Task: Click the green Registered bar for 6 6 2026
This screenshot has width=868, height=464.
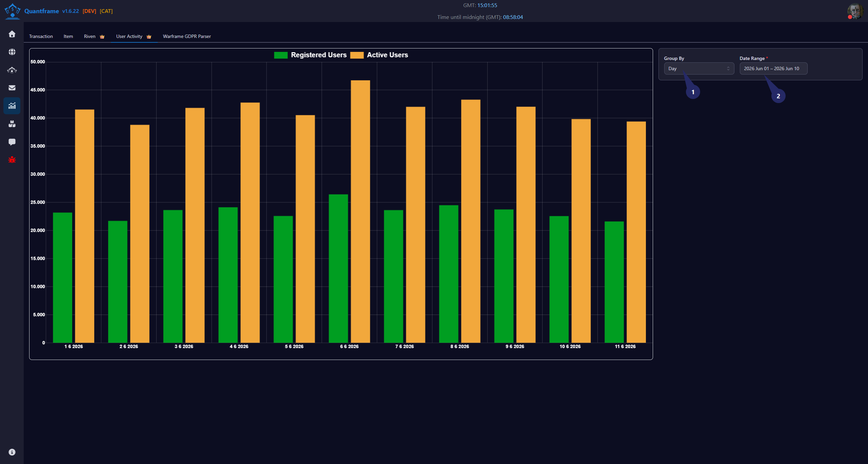Action: (x=338, y=268)
